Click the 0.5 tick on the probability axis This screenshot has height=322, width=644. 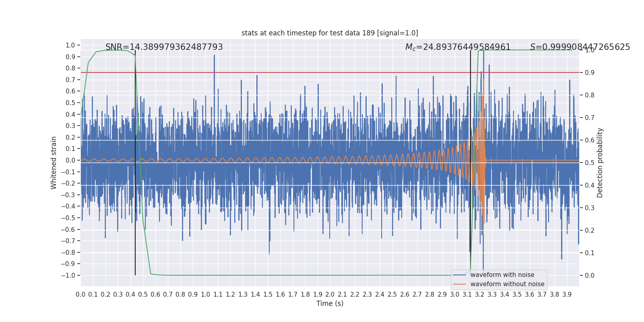pos(590,163)
